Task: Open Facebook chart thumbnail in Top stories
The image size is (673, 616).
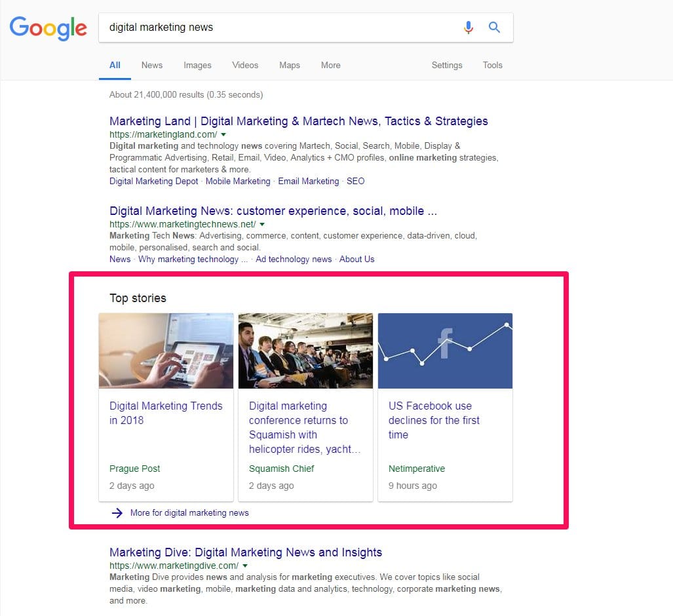Action: [445, 351]
